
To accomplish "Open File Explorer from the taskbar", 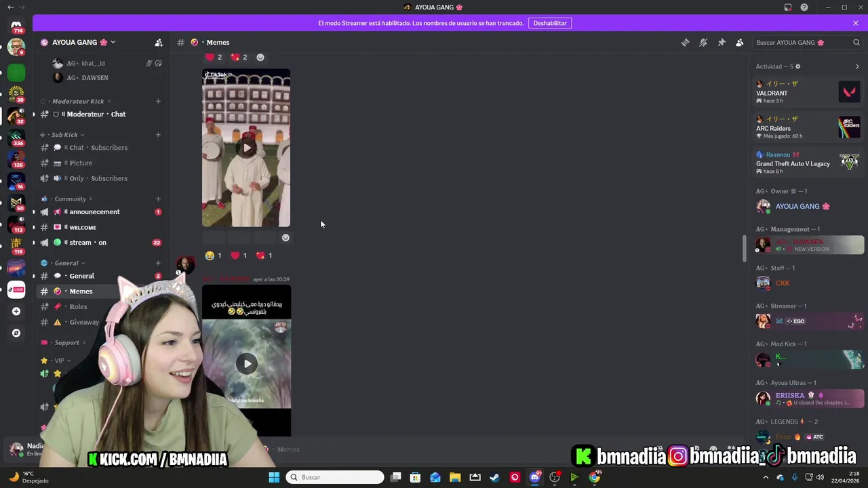I will (455, 477).
